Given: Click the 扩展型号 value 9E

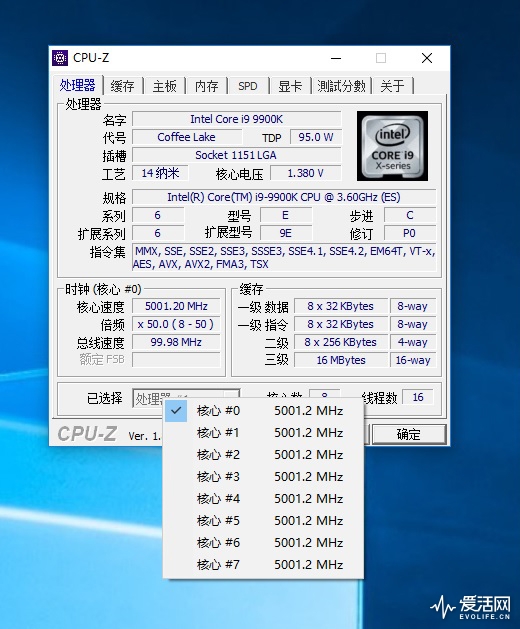Looking at the screenshot, I should click(x=286, y=233).
